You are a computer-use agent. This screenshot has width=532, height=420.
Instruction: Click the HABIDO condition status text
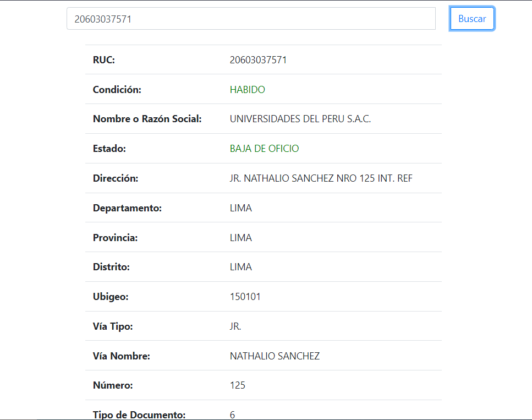pyautogui.click(x=247, y=89)
